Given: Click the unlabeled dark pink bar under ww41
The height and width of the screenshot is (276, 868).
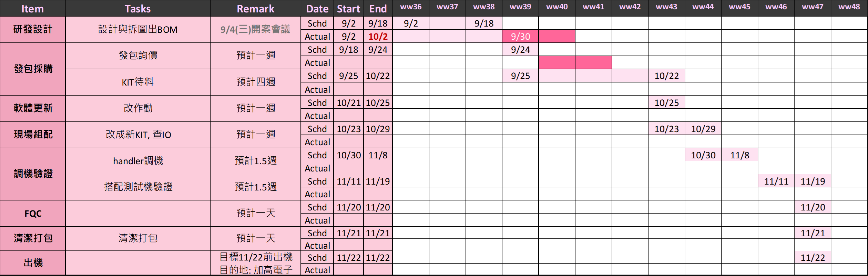Looking at the screenshot, I should click(x=593, y=62).
